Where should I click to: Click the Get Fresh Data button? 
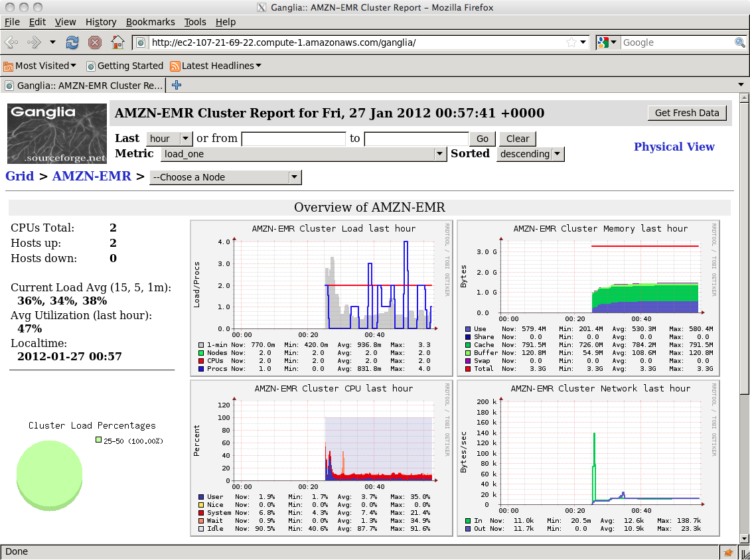pyautogui.click(x=687, y=113)
